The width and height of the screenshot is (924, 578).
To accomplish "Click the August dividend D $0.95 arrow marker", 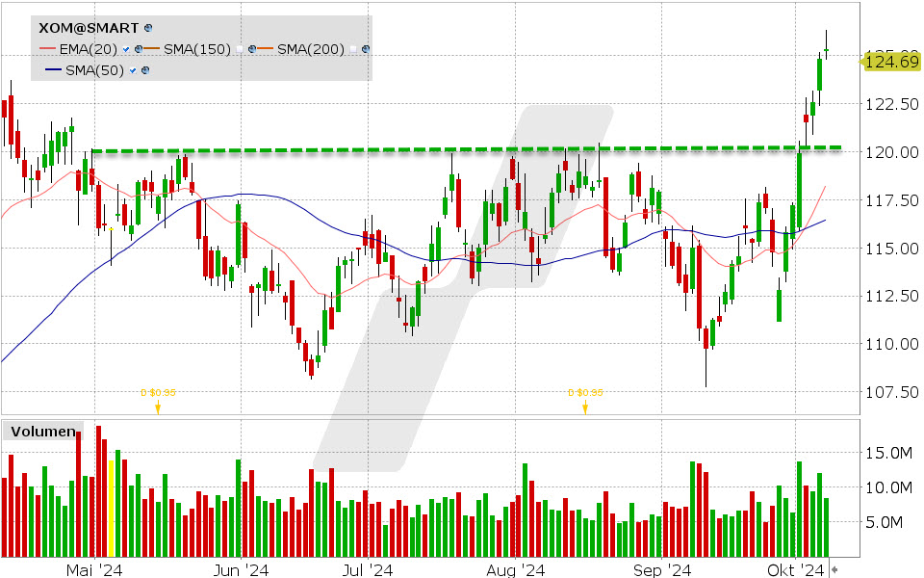I will 585,407.
